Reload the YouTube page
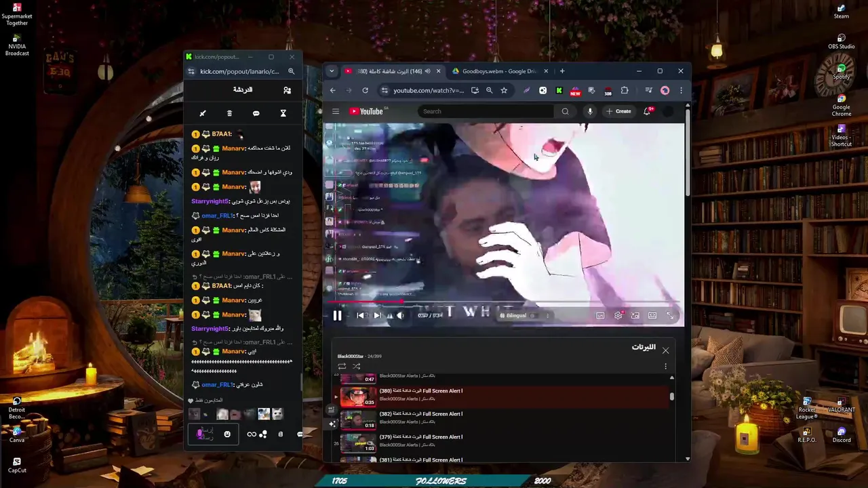868x488 pixels. [365, 90]
